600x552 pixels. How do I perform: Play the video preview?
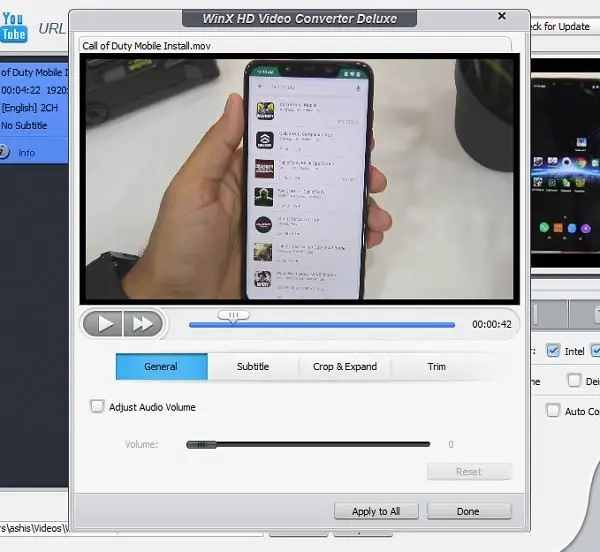103,324
